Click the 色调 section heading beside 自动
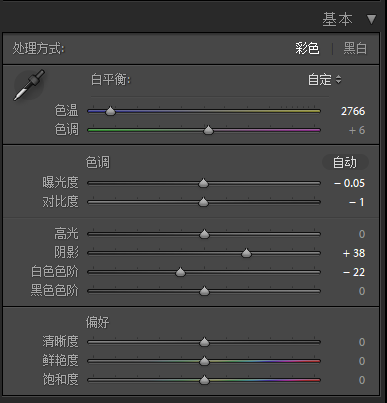Image resolution: width=387 pixels, height=403 pixels. [x=98, y=162]
